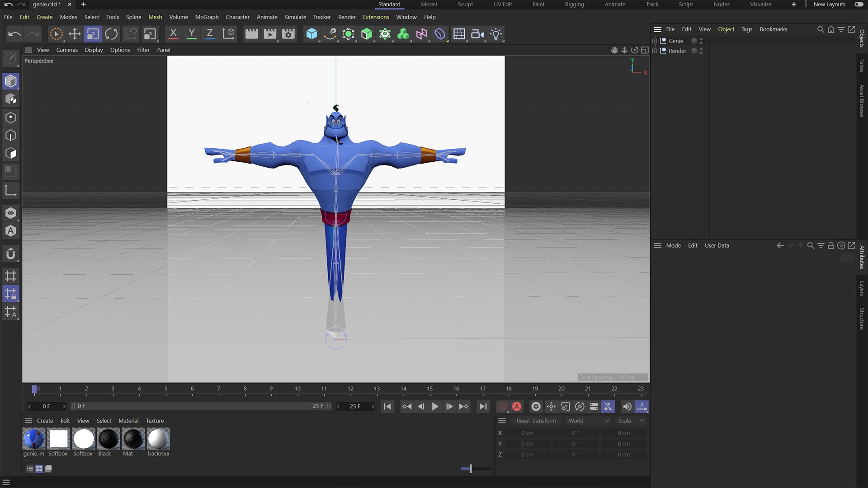The width and height of the screenshot is (868, 488).
Task: Switch to Model mode in left sidebar
Action: (11, 81)
